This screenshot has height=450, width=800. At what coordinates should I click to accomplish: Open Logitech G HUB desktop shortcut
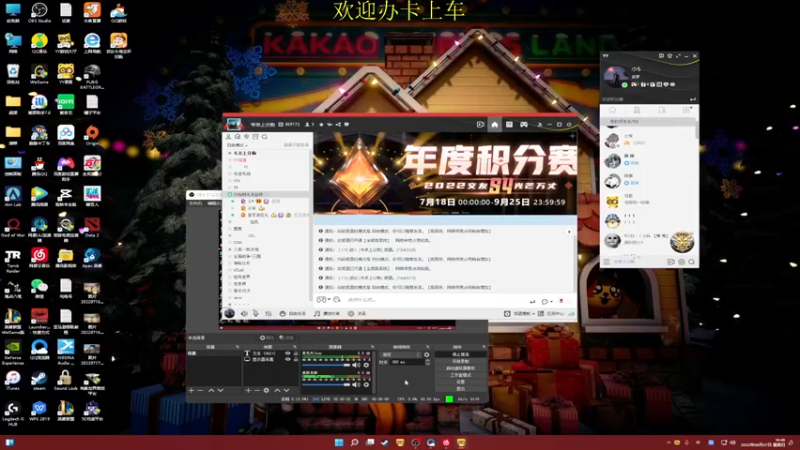click(13, 413)
